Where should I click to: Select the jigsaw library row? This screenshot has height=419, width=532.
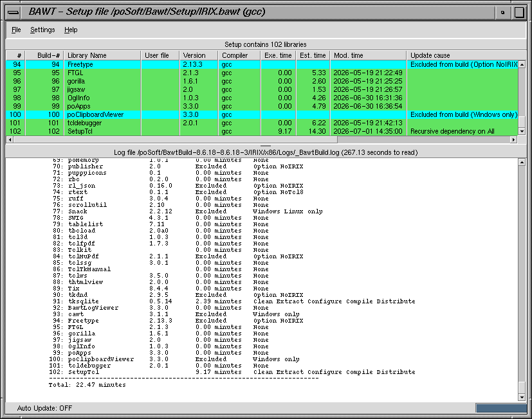(x=262, y=89)
